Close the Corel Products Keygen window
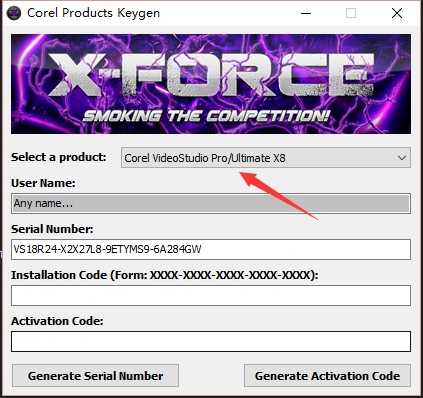 397,13
